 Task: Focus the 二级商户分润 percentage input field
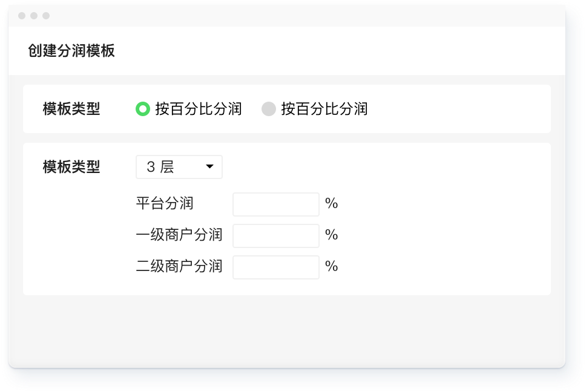pyautogui.click(x=275, y=267)
